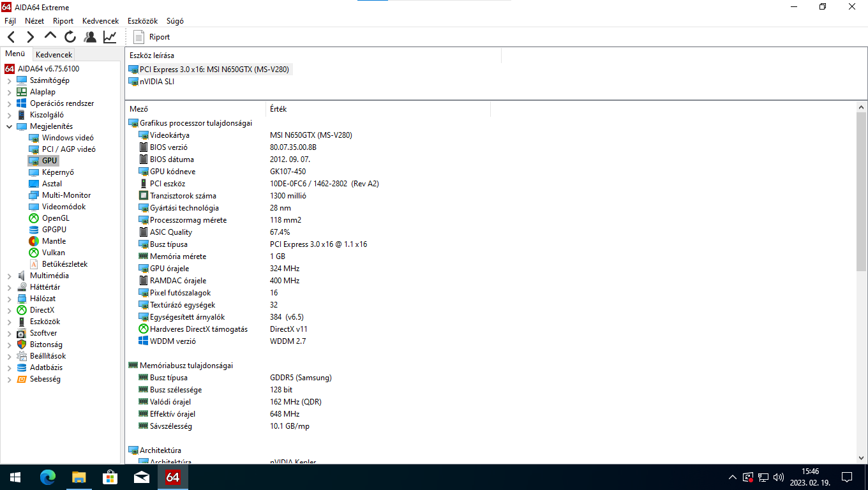Switch to the Kedvencek sidebar tab
Image resolution: width=868 pixels, height=490 pixels.
click(54, 55)
